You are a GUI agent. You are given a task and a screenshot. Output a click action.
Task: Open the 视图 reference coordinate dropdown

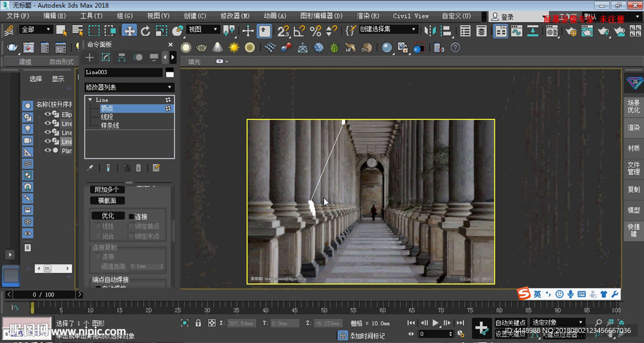203,29
